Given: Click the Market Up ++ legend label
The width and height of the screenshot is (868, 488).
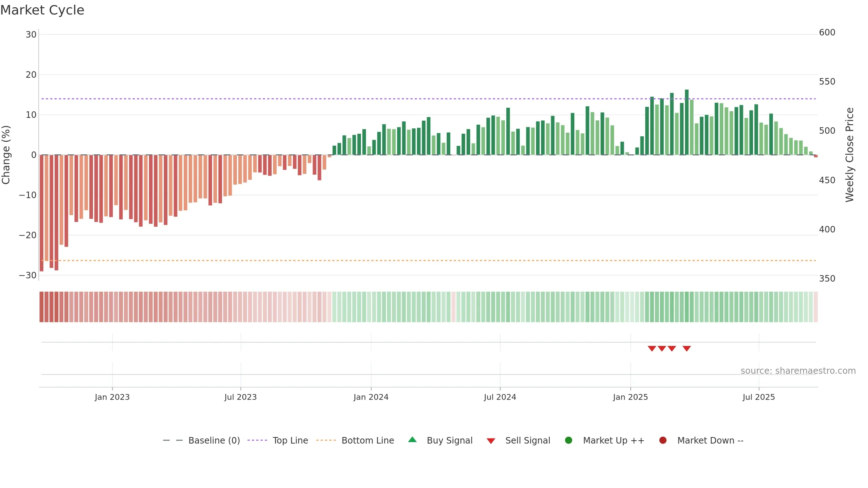Looking at the screenshot, I should (614, 440).
